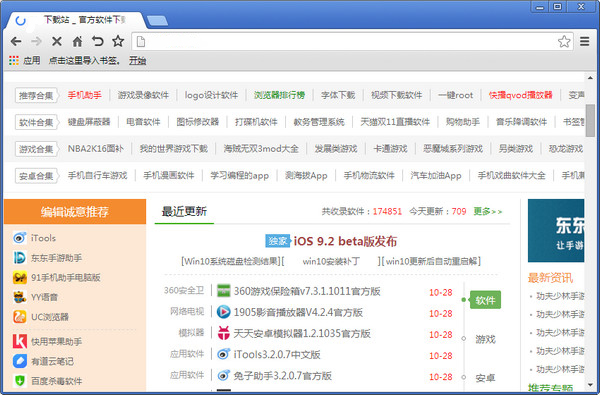
Task: Open a new tab button
Action: pyautogui.click(x=157, y=21)
